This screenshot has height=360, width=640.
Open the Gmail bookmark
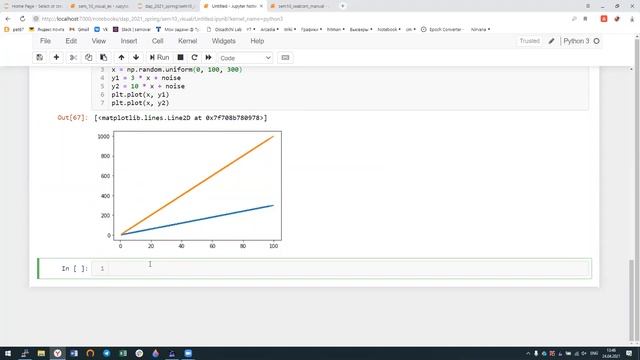point(79,29)
